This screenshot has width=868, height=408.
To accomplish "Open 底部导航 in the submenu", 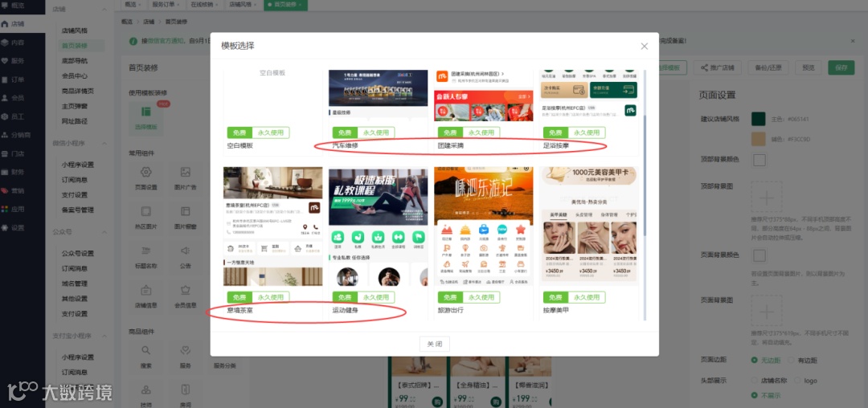I will click(74, 61).
